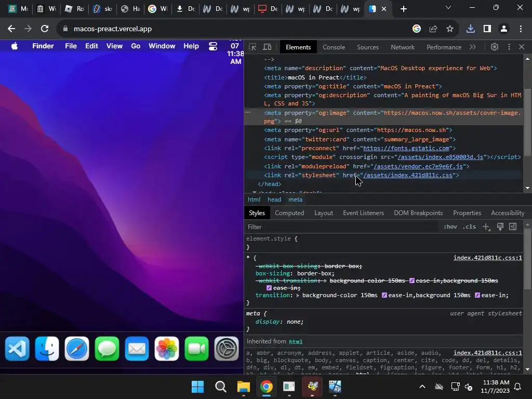Image resolution: width=532 pixels, height=399 pixels.
Task: Expand transition shorthand property triangle
Action: [298, 296]
